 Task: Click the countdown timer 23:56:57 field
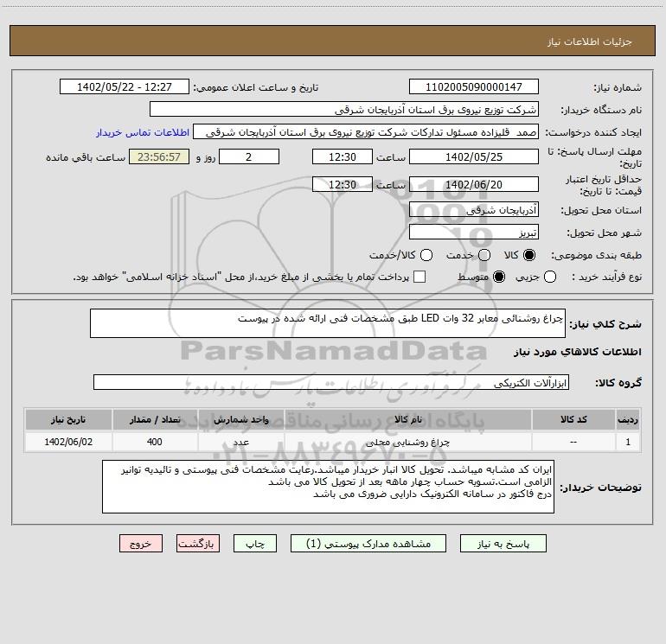pos(159,156)
